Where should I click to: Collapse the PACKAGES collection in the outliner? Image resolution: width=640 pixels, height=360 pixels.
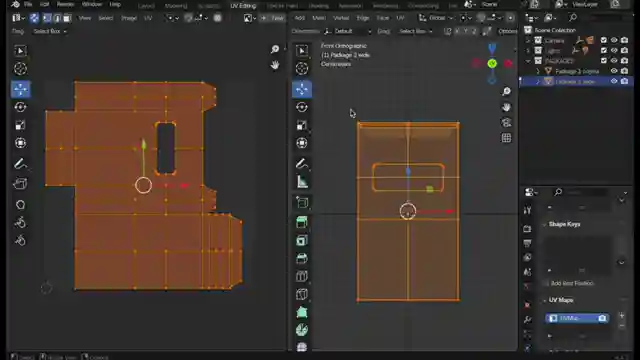[528, 61]
